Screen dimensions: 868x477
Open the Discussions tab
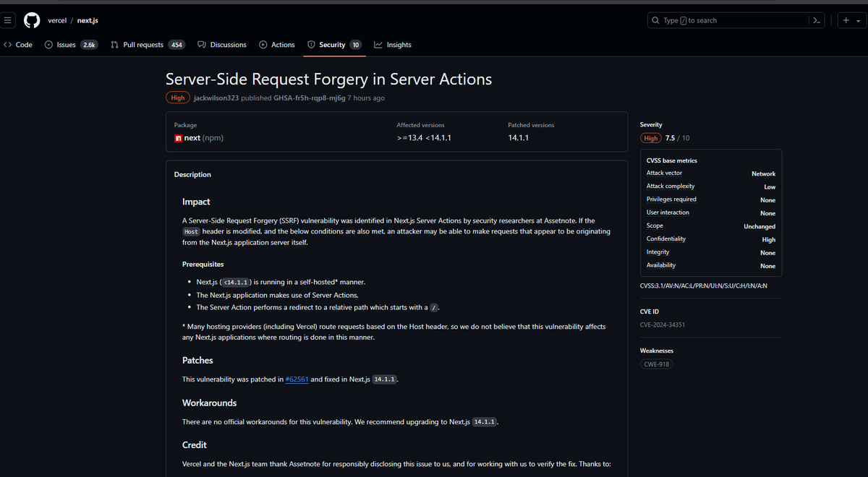(222, 45)
